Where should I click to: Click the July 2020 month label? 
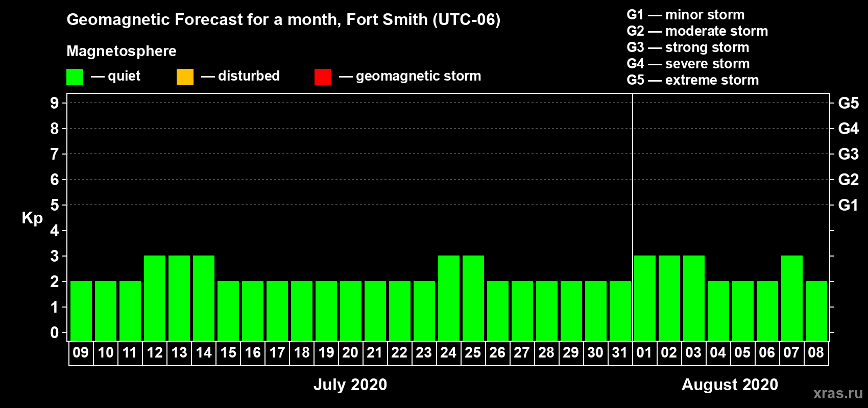click(x=350, y=385)
